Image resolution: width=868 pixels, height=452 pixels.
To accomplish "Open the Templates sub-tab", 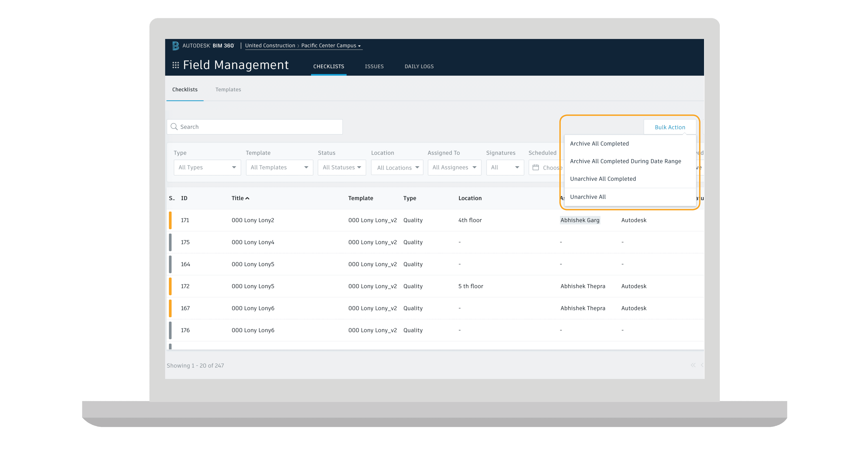I will tap(228, 90).
